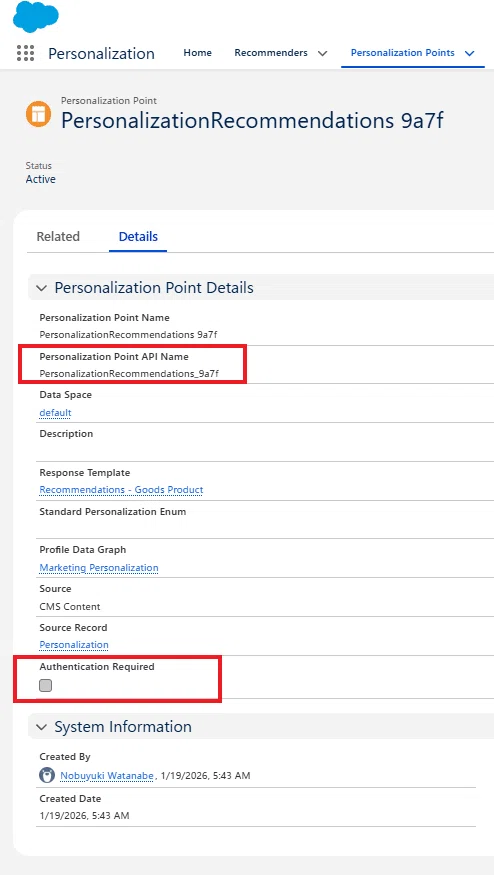
Task: Collapse the Personalization Point Details section
Action: click(x=41, y=288)
